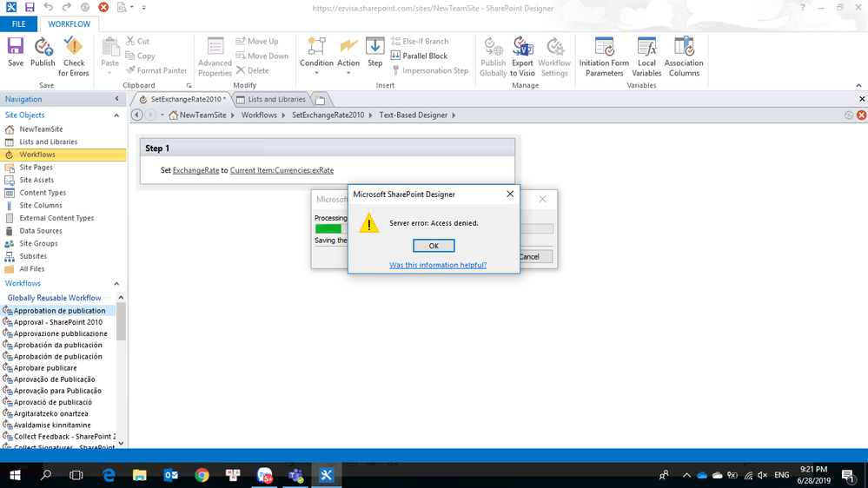Click OK in the Access denied dialog
868x488 pixels.
click(x=434, y=246)
